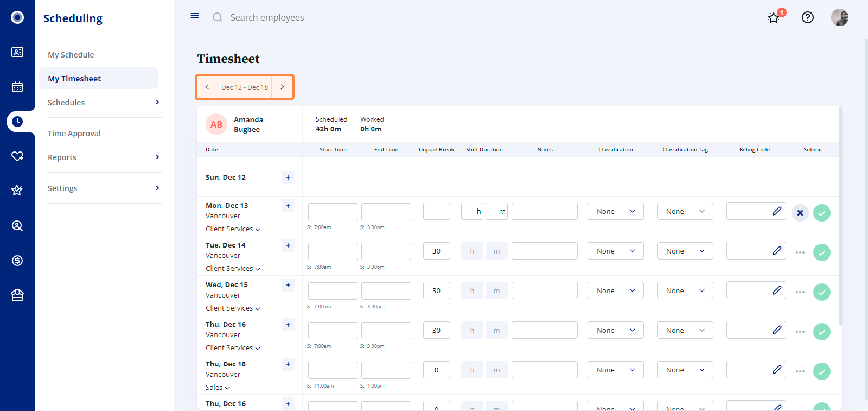Screen dimensions: 868x411
Task: Click the timesheet vertical scrollbar
Action: (840, 216)
